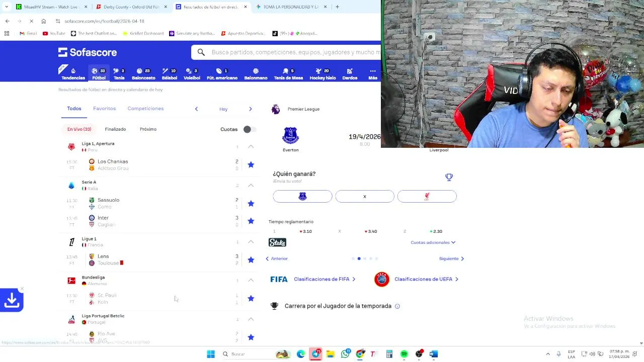This screenshot has height=362, width=644.
Task: Favorite the Rio Ave match star
Action: coord(251,337)
